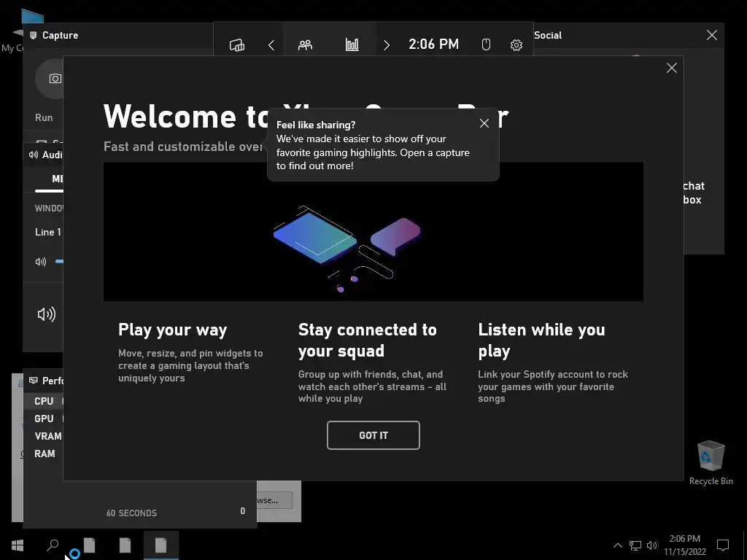The height and width of the screenshot is (560, 747).
Task: Select the RAM row in Performance widget
Action: 43,454
